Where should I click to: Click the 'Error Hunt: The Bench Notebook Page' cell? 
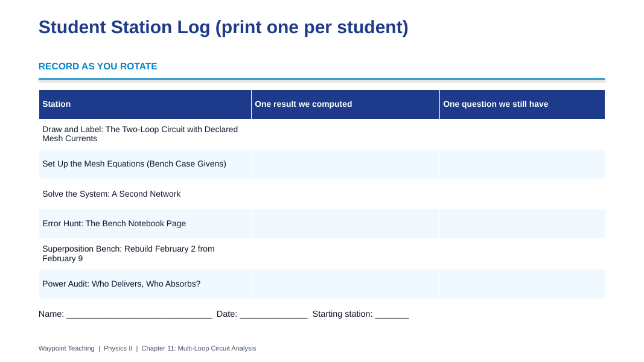(x=145, y=224)
